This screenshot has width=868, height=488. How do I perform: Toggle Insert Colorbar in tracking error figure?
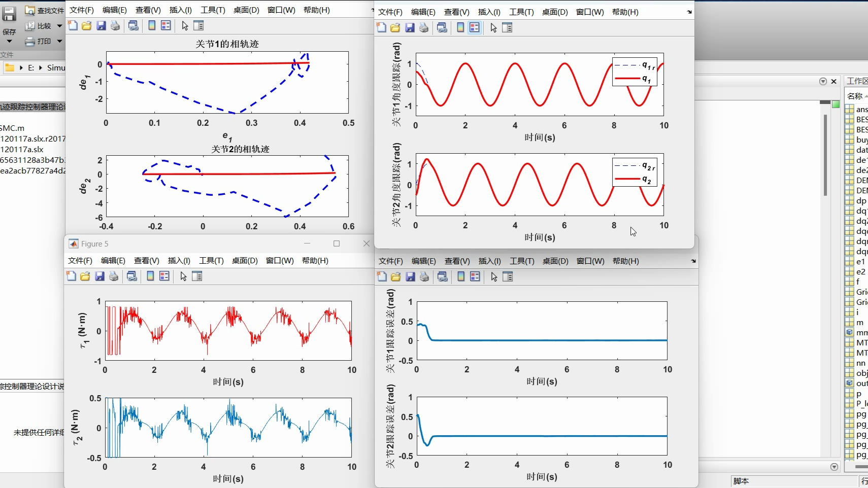coord(461,276)
